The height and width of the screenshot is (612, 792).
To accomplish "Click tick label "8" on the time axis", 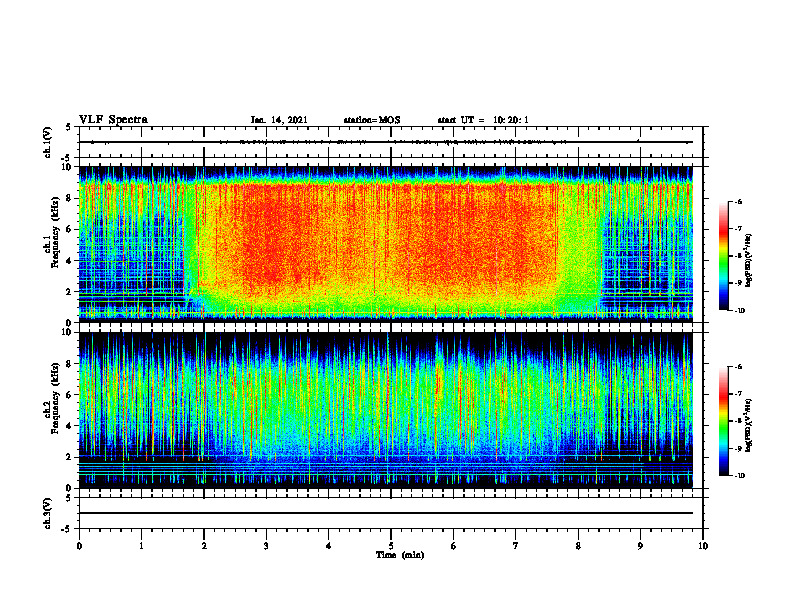I will pos(578,546).
